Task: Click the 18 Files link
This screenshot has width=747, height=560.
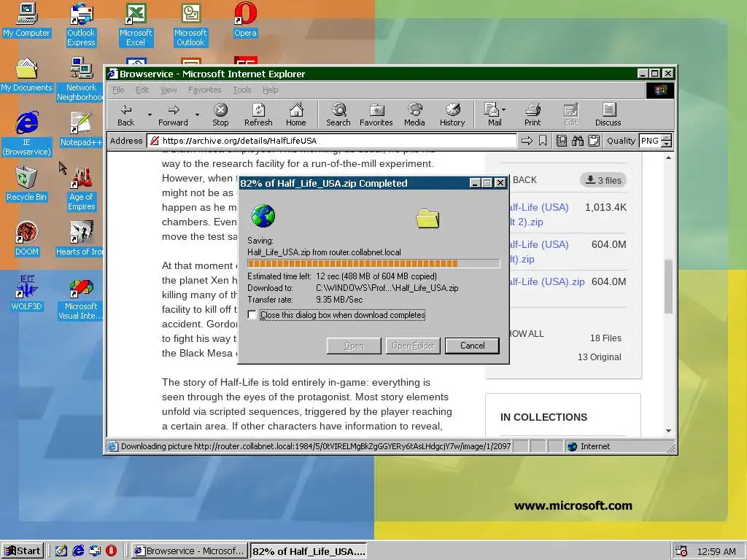Action: [x=605, y=338]
